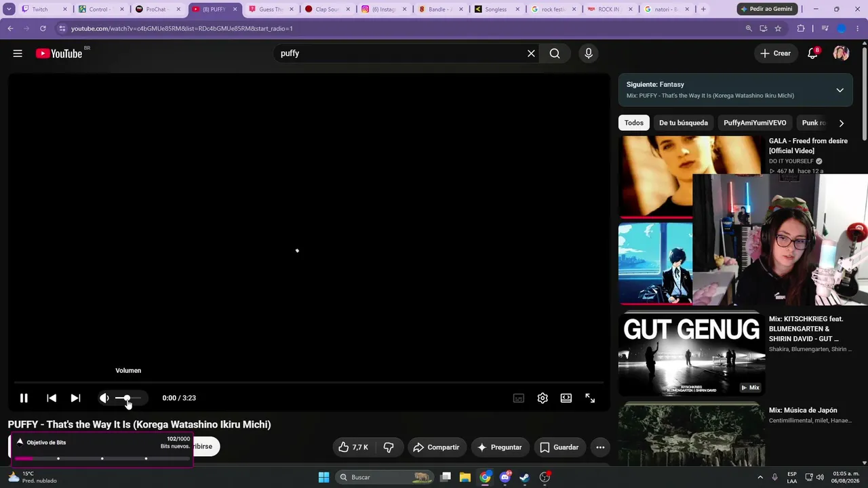Like the video with thumbs up
This screenshot has height=488, width=868.
coord(353,447)
